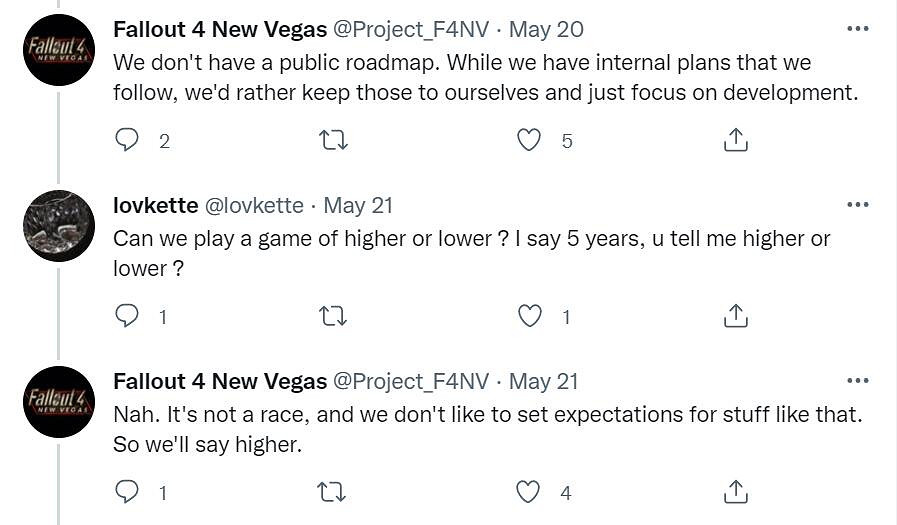Share the May 20 roadmap tweet
The image size is (897, 525).
point(735,141)
